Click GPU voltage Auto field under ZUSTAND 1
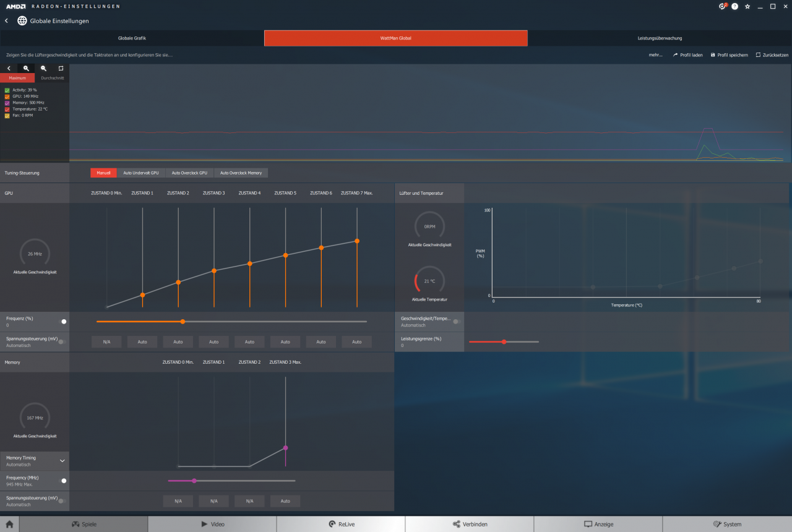Screen dimensions: 792x532 click(142, 341)
